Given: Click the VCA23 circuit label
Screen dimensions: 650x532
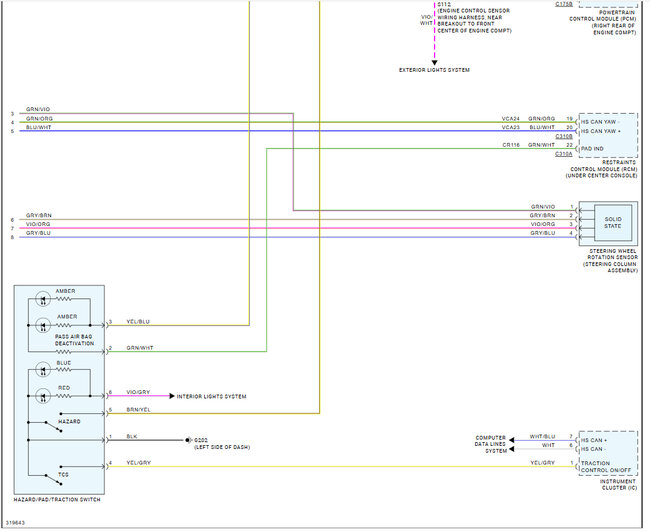Looking at the screenshot, I should tap(511, 127).
